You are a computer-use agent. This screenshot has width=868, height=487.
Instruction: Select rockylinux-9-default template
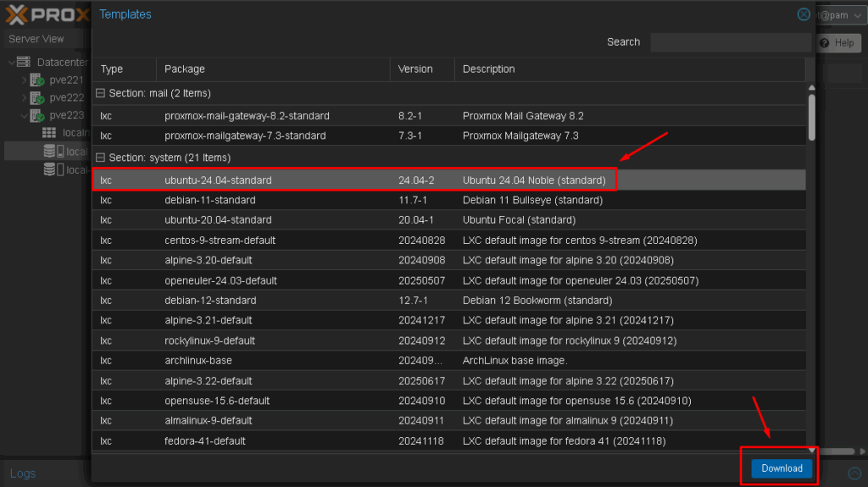pos(448,340)
